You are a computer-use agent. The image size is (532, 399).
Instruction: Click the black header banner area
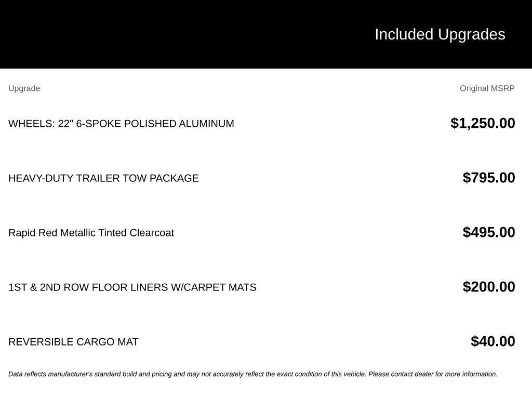[x=266, y=34]
